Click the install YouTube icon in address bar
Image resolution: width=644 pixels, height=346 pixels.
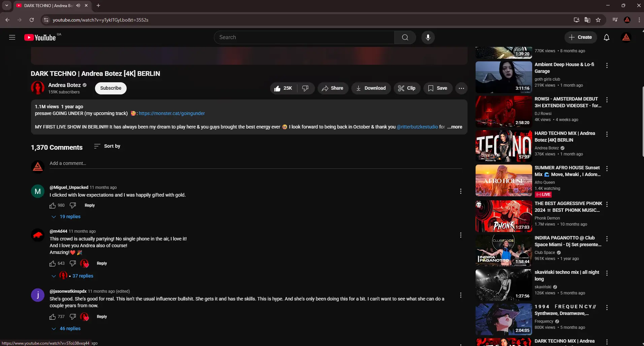pyautogui.click(x=576, y=20)
